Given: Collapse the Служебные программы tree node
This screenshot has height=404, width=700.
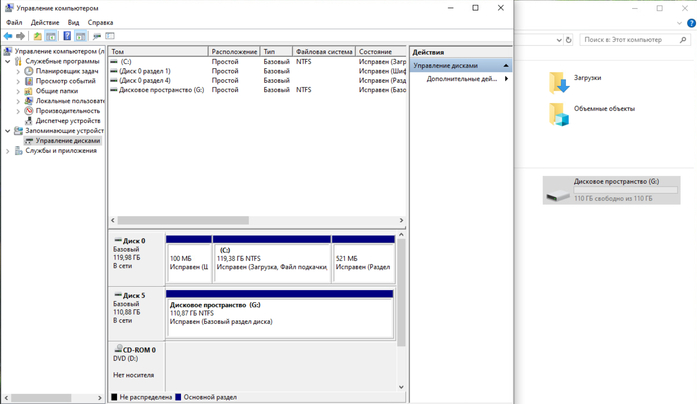Looking at the screenshot, I should point(8,61).
